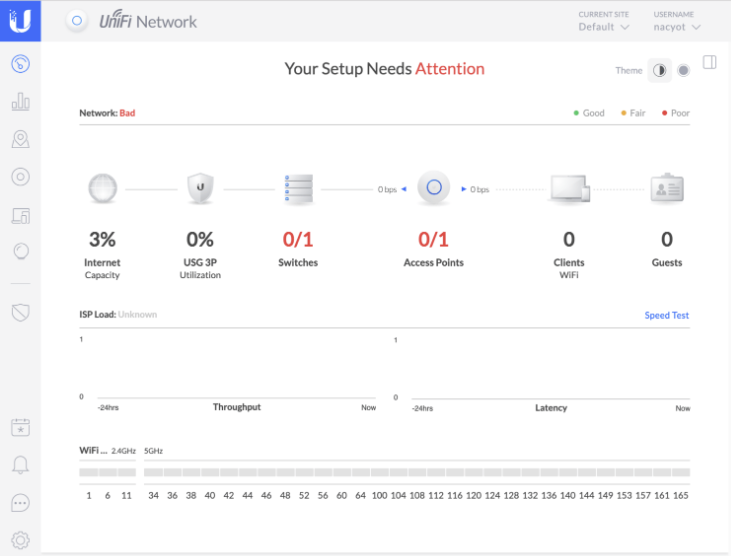
Task: Select the 5GHz WiFi band label
Action: [x=153, y=451]
